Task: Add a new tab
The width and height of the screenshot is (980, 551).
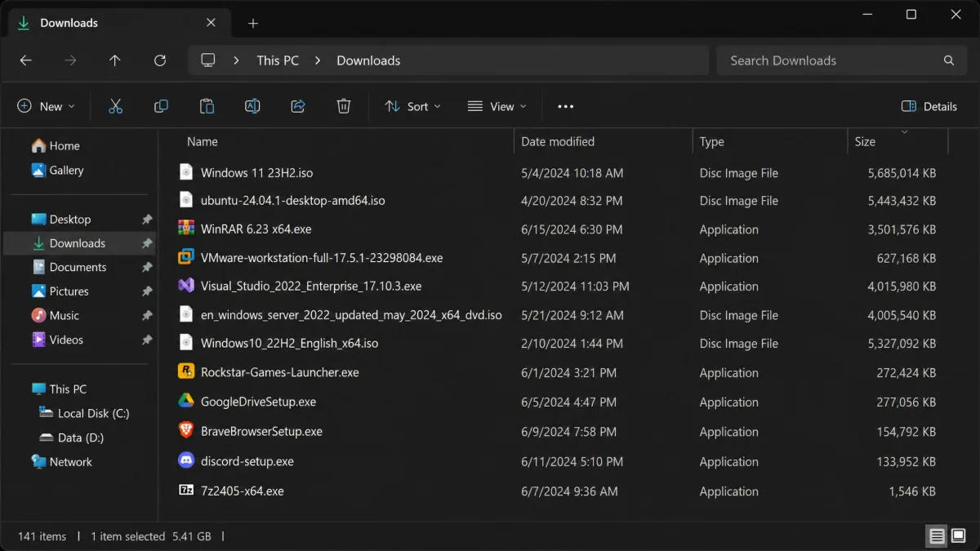Action: [x=252, y=23]
